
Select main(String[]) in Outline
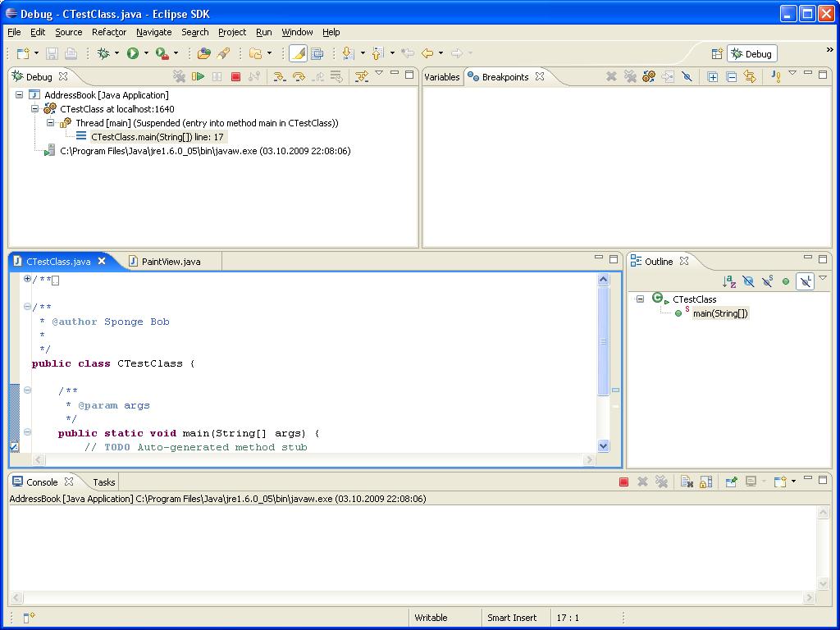(720, 313)
